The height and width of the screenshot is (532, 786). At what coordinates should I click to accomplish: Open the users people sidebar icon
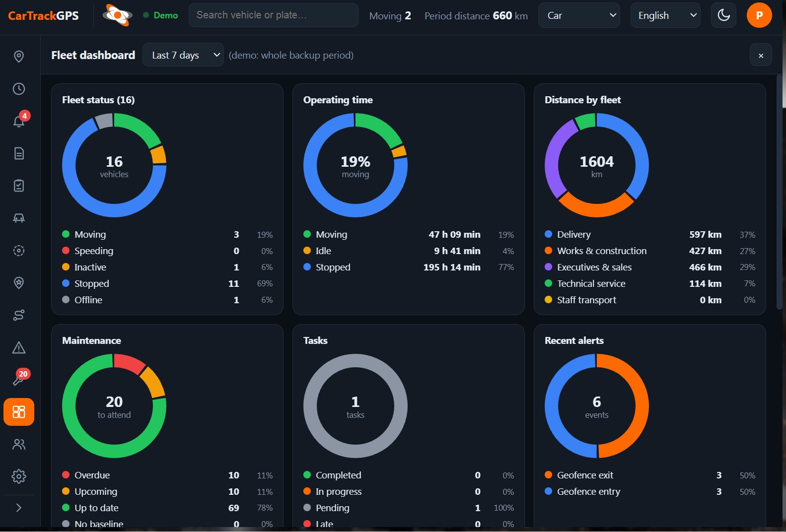(x=19, y=444)
